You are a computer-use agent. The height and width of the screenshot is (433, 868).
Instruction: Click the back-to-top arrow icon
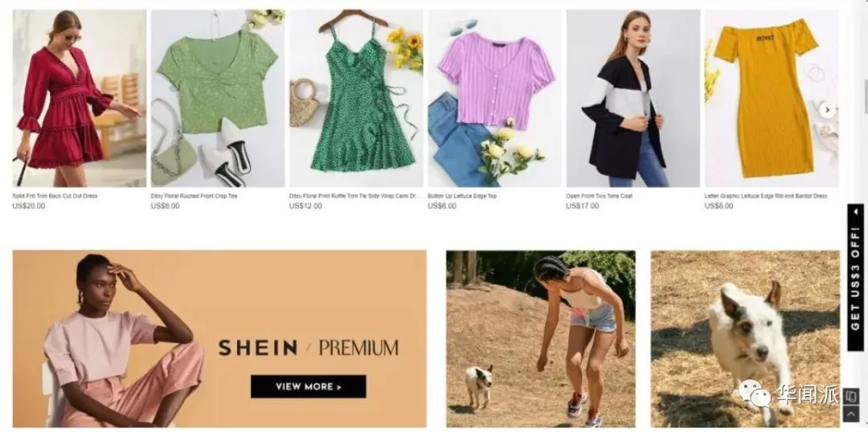pos(851,414)
